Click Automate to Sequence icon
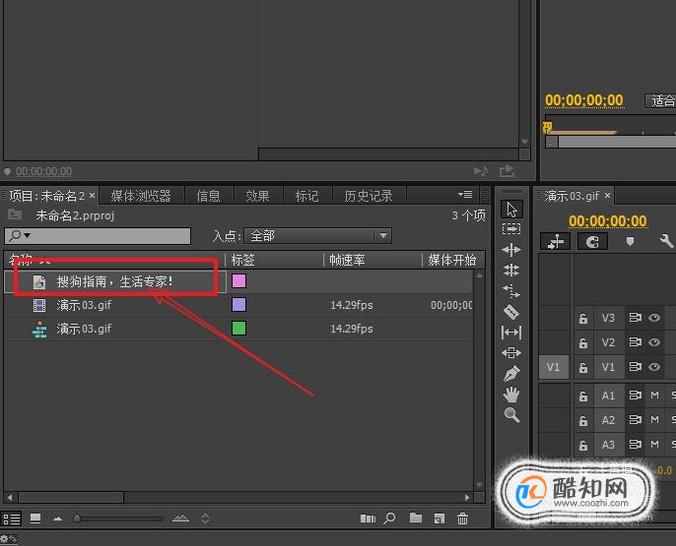This screenshot has width=676, height=546. [368, 518]
